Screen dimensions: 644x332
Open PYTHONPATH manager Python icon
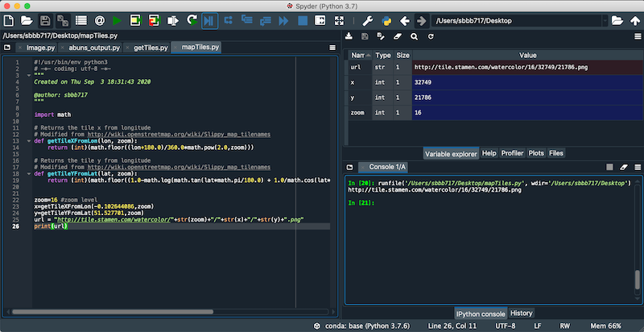[386, 20]
